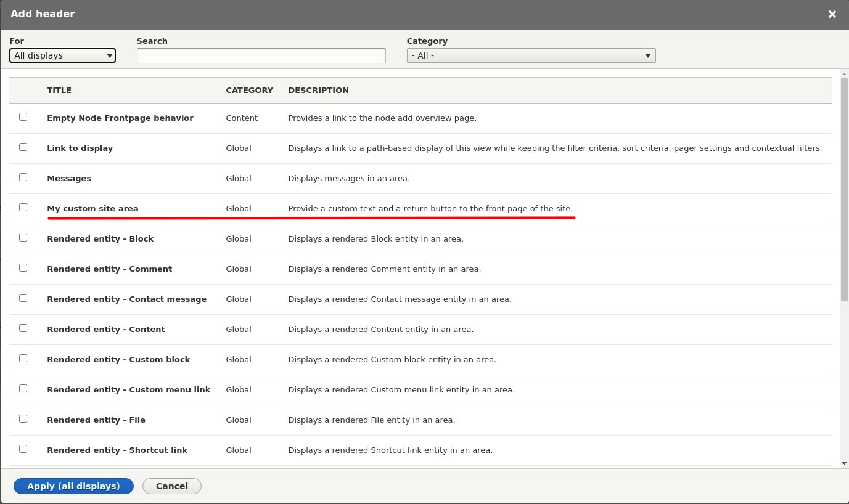849x504 pixels.
Task: Click 'Rendered entity - File' title
Action: point(96,420)
